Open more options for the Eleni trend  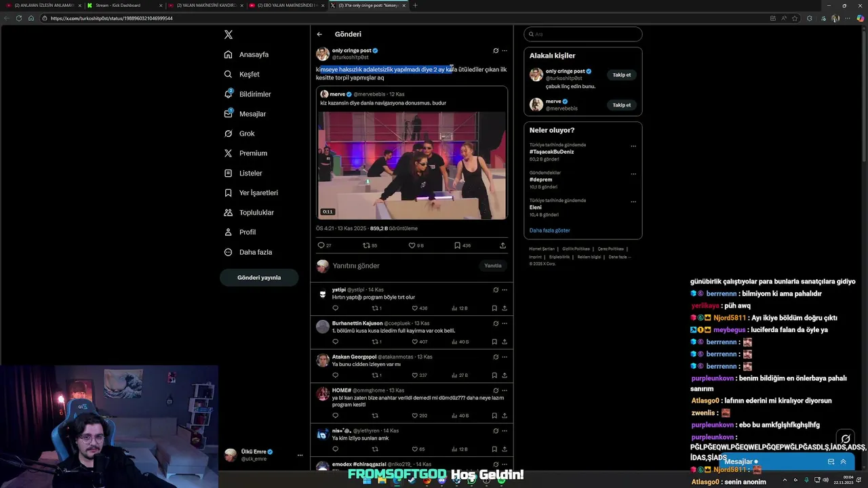click(633, 201)
